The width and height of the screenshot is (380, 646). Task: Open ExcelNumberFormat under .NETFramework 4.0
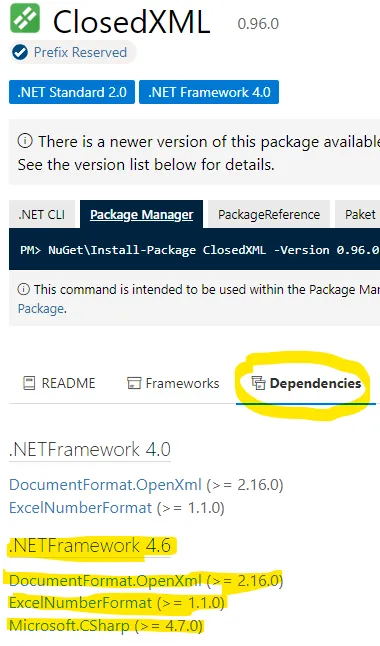pyautogui.click(x=81, y=508)
